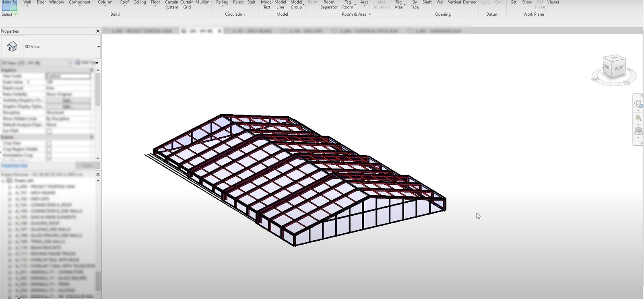The height and width of the screenshot is (299, 644).
Task: Select the Shaft opening tool
Action: pyautogui.click(x=427, y=2)
